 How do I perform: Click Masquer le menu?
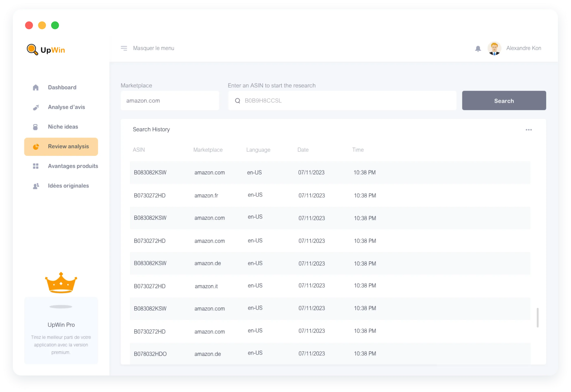coord(153,48)
